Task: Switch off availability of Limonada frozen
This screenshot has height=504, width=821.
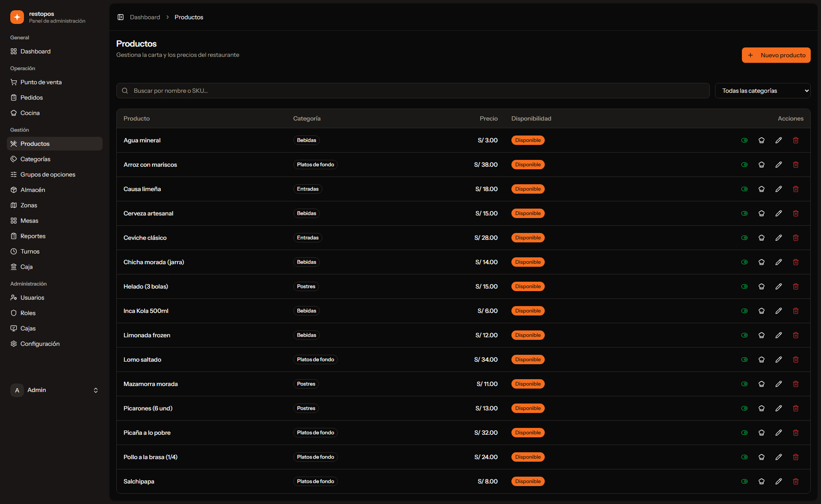Action: 744,335
